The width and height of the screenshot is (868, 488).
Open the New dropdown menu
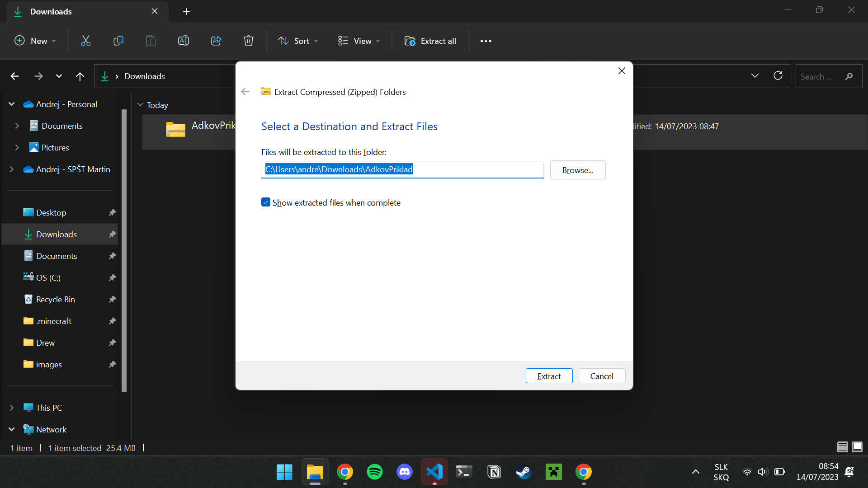[x=36, y=41]
